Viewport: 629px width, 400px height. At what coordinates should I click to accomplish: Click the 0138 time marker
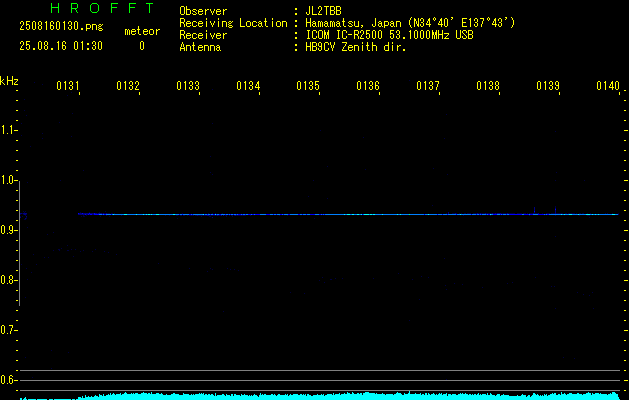(488, 86)
